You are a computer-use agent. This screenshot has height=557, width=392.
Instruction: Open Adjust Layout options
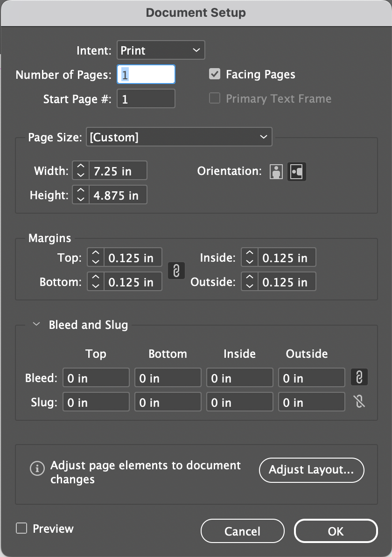click(312, 470)
